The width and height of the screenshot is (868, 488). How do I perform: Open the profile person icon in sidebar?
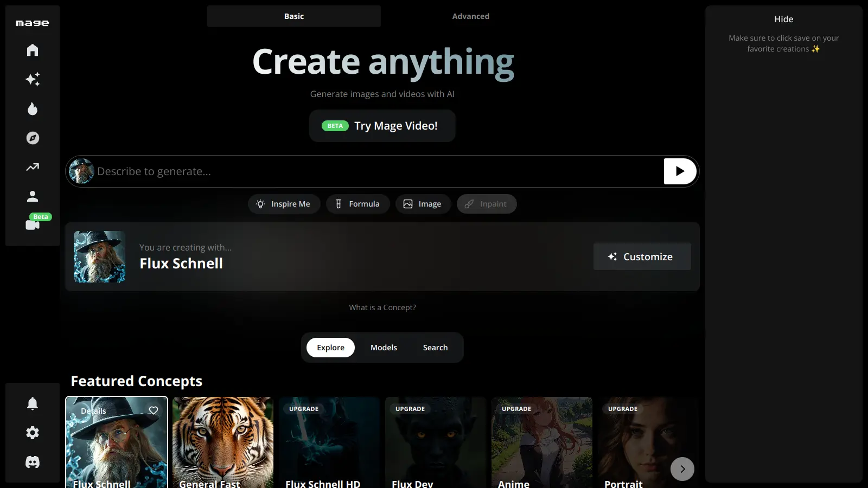tap(33, 196)
